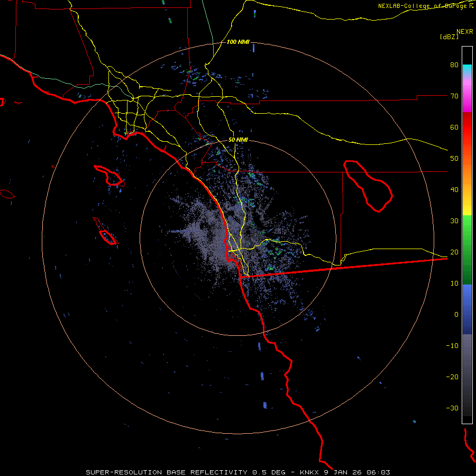Click the 40 value on the dBZ scale
Screen dimensions: 476x476
[x=454, y=190]
